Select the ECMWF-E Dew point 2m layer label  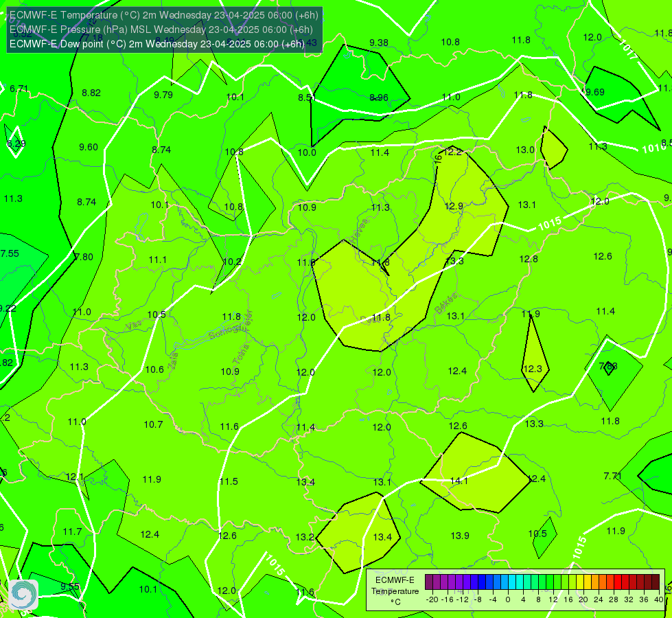pos(157,44)
